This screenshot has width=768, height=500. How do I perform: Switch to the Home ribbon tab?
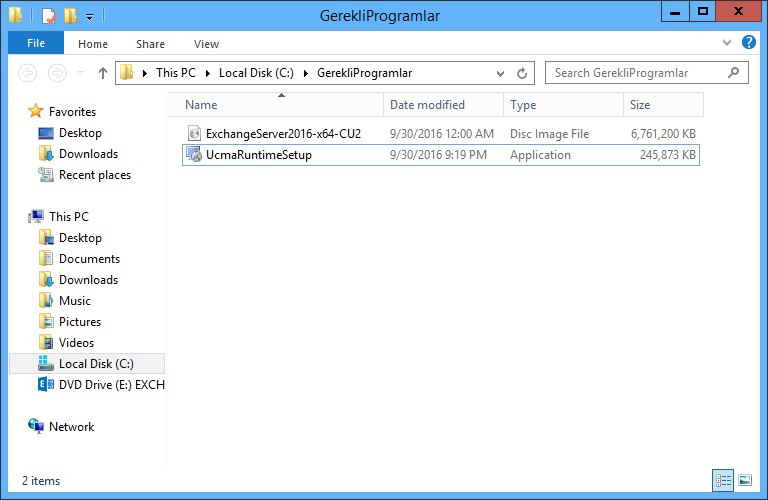pyautogui.click(x=93, y=44)
